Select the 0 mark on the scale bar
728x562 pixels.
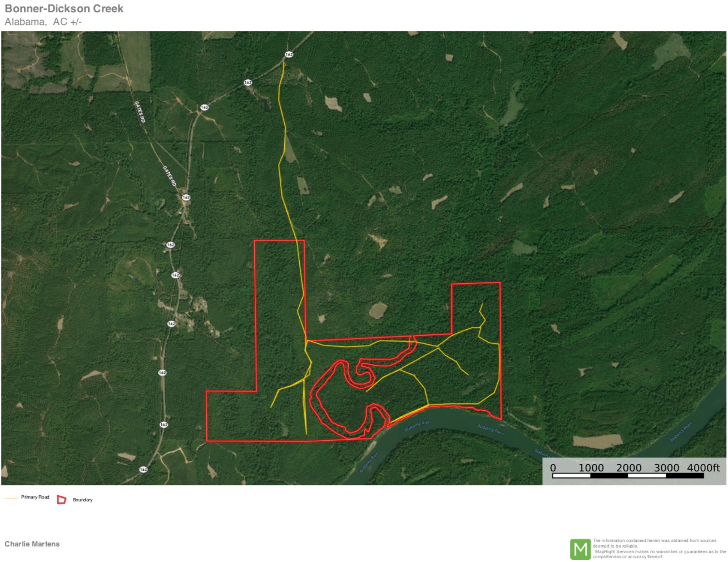[x=553, y=468]
